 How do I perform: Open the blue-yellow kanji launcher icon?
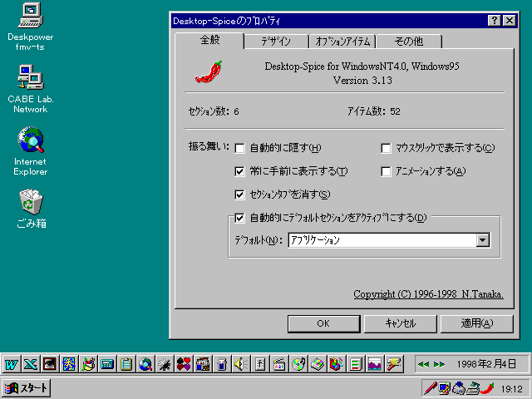[x=68, y=364]
